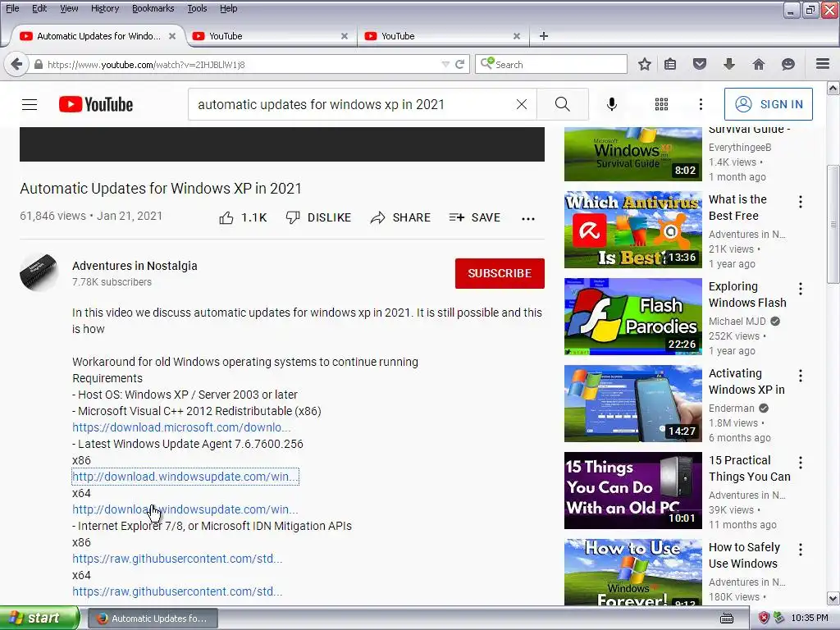Open the red shield tray icon

click(x=764, y=619)
